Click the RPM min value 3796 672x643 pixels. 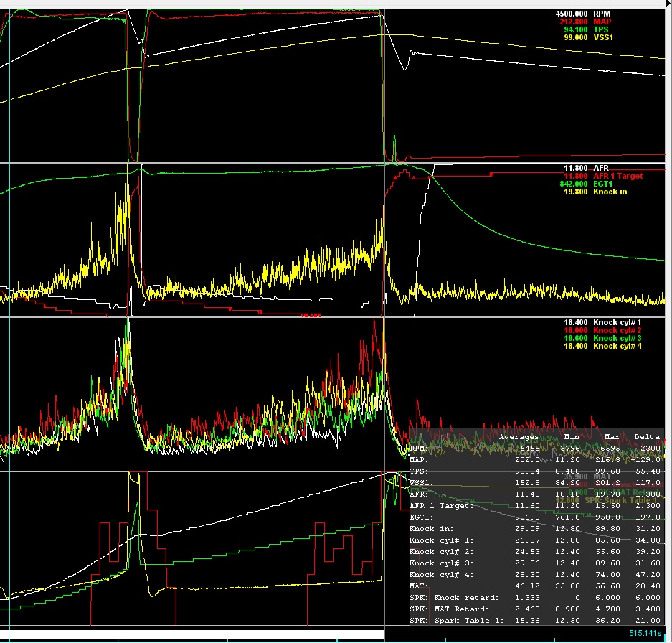(x=569, y=449)
